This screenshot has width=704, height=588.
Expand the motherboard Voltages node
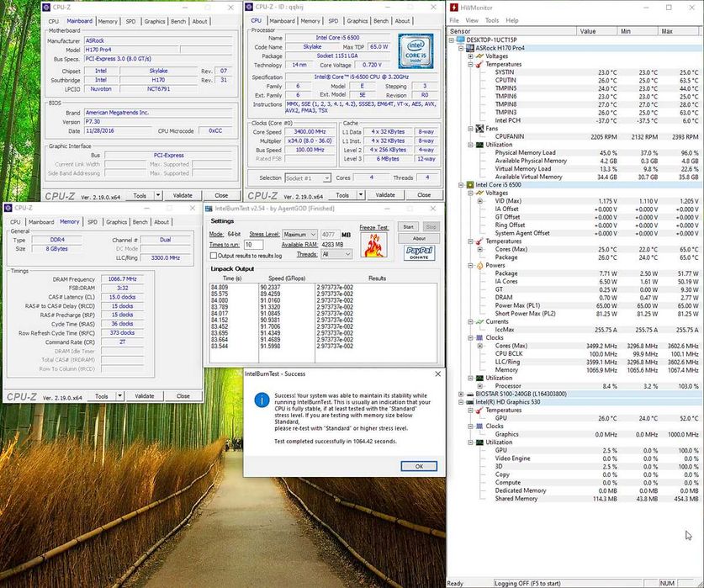[x=470, y=56]
